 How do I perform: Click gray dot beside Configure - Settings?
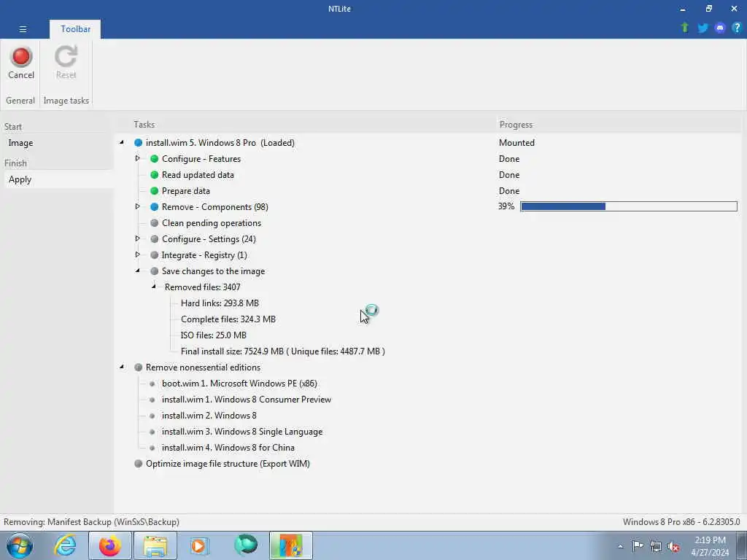click(155, 239)
